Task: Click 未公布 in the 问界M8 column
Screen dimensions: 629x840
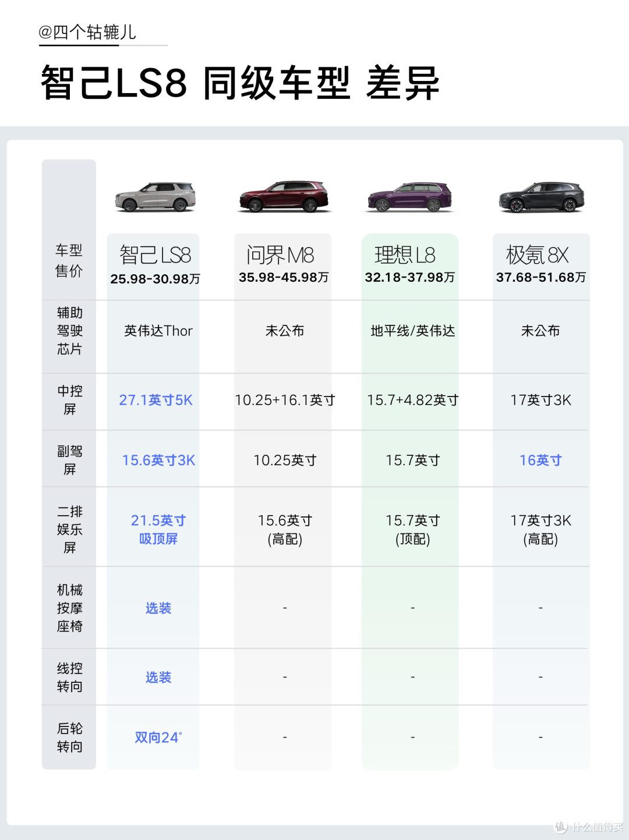Action: coord(284,331)
